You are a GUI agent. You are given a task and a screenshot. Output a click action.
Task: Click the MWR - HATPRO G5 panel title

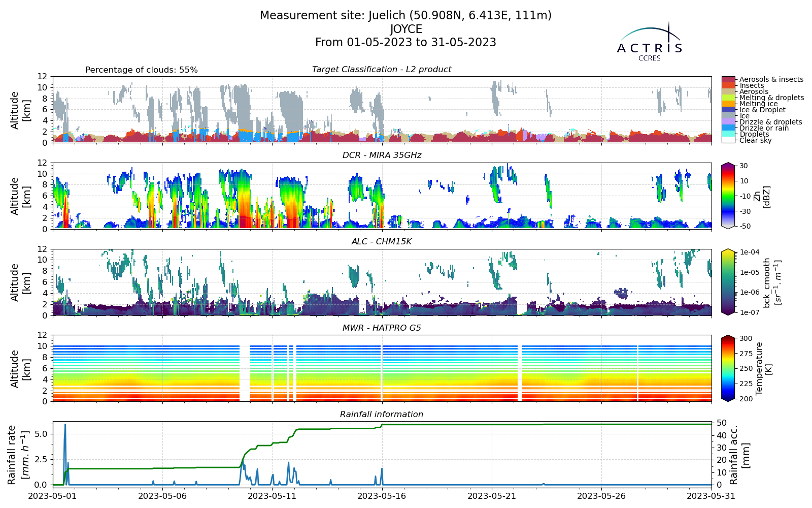382,328
